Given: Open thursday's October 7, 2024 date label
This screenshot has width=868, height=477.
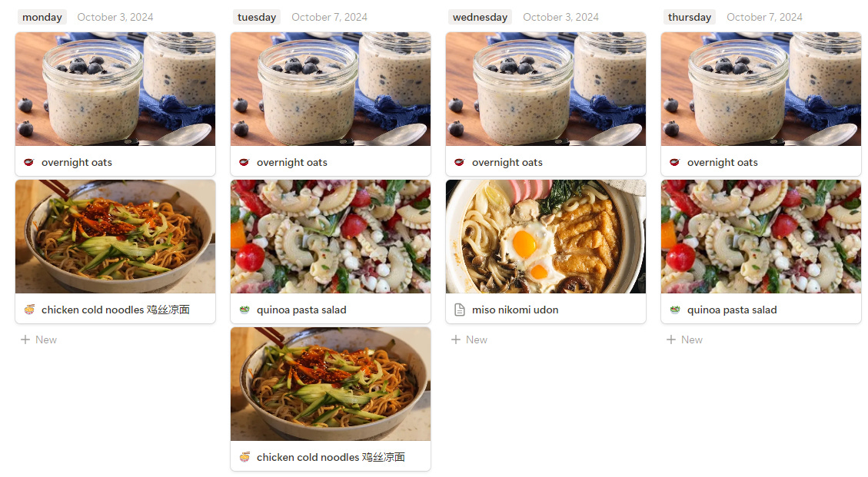Looking at the screenshot, I should pyautogui.click(x=764, y=17).
